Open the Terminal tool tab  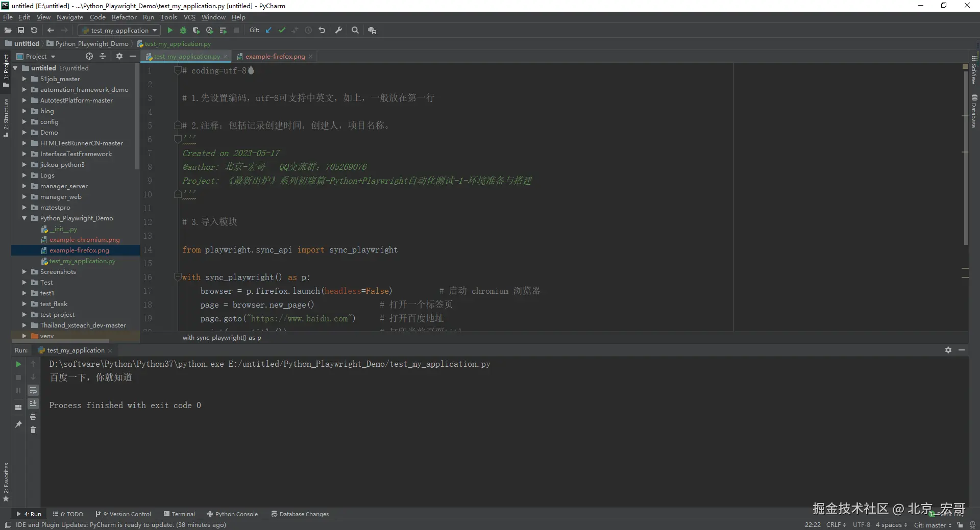tap(179, 514)
